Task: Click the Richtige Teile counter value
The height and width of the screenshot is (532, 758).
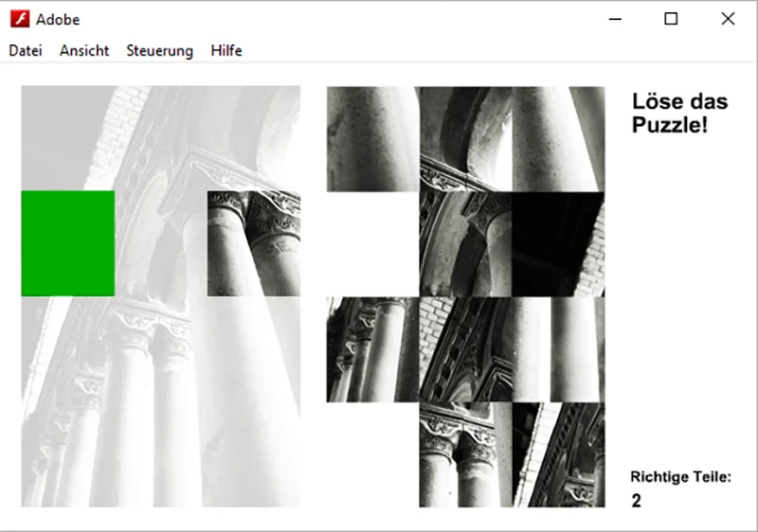Action: (636, 501)
